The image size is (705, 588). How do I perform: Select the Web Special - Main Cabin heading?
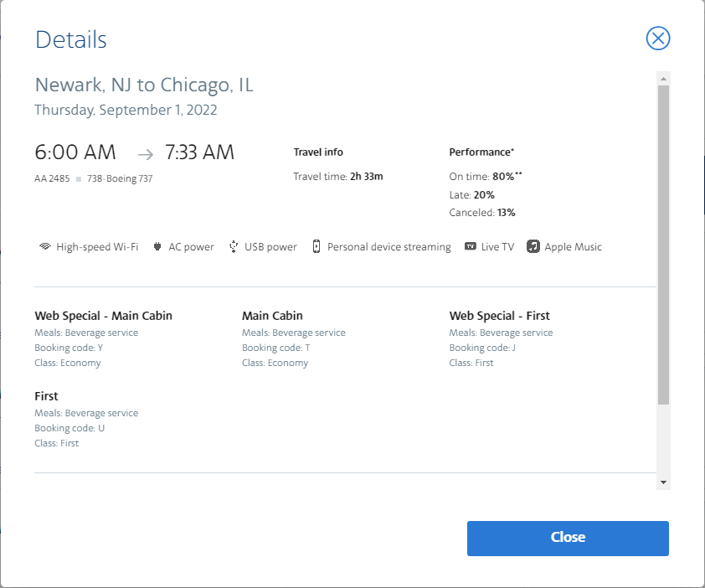coord(103,316)
